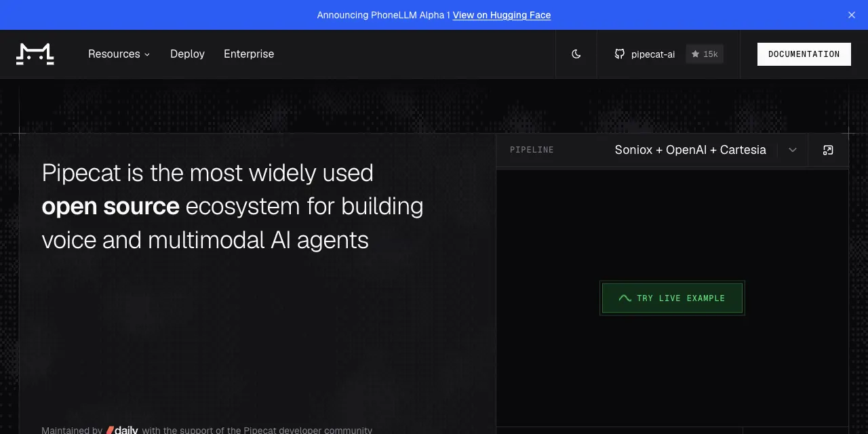Click the 'open source' headline text
The image size is (868, 434).
111,206
